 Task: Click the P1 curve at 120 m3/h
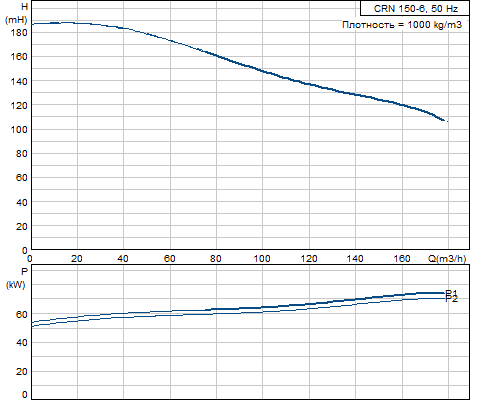point(309,304)
